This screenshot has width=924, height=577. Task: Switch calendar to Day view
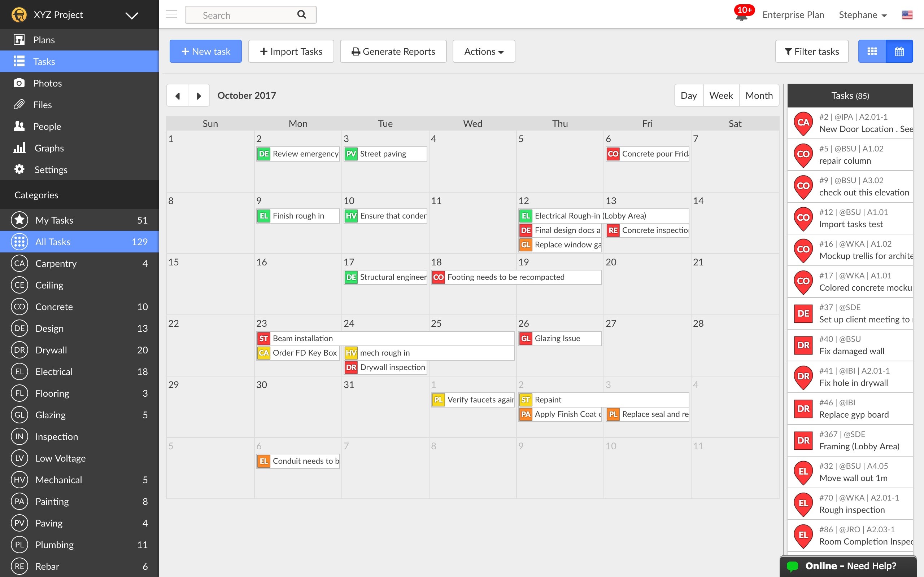(688, 95)
